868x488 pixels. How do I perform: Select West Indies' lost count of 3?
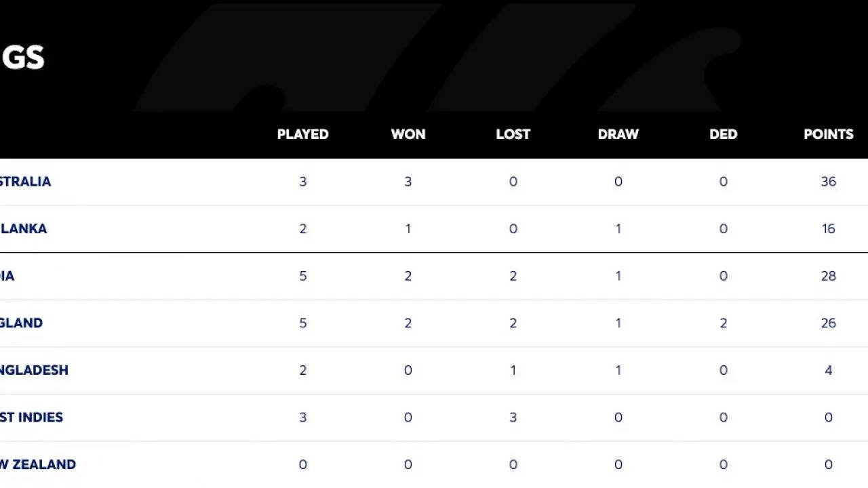[513, 417]
